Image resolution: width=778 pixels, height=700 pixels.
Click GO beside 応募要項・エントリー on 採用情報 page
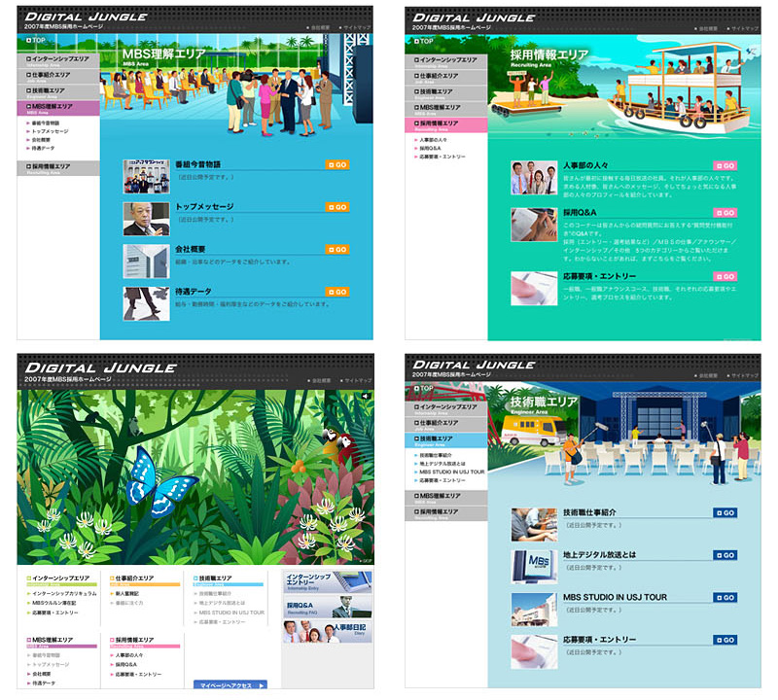tap(725, 276)
